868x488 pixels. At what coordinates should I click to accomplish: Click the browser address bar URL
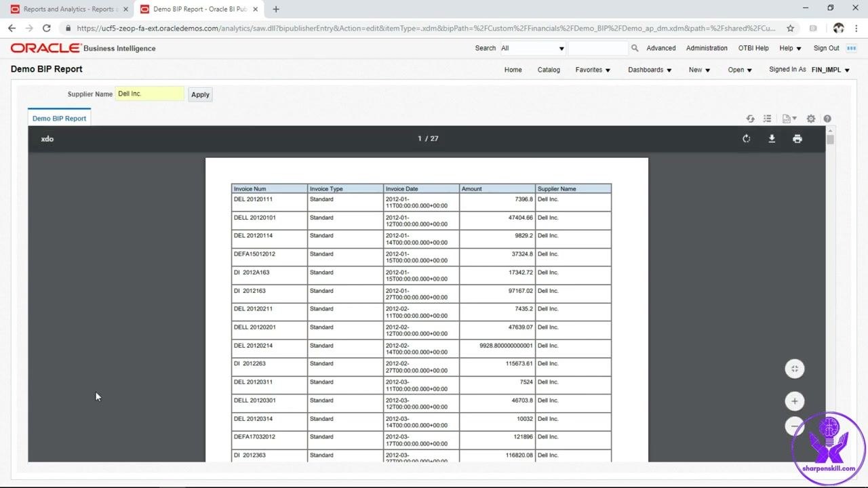(426, 28)
